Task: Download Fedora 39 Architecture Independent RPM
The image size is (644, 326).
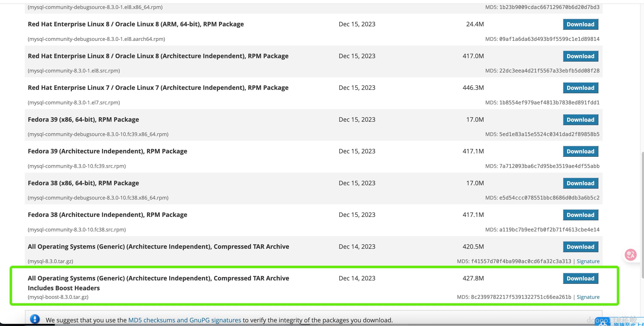Action: point(580,151)
